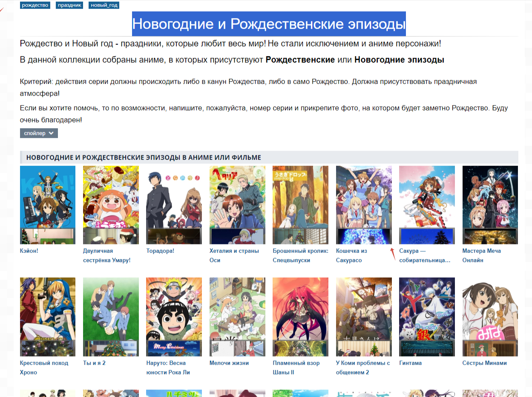This screenshot has width=532, height=397.
Task: Click the Хеталия и страны Оси title link
Action: (x=234, y=255)
